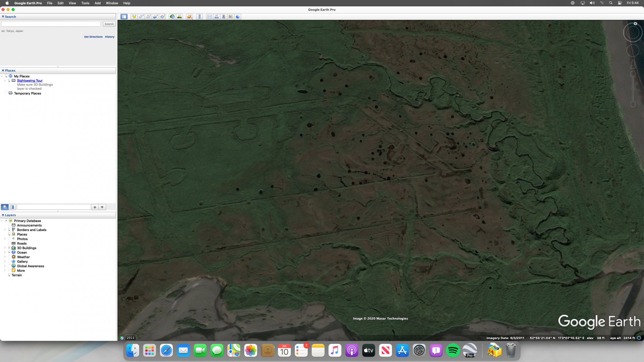Select the Add Path tool
This screenshot has width=644, height=362.
tap(148, 17)
